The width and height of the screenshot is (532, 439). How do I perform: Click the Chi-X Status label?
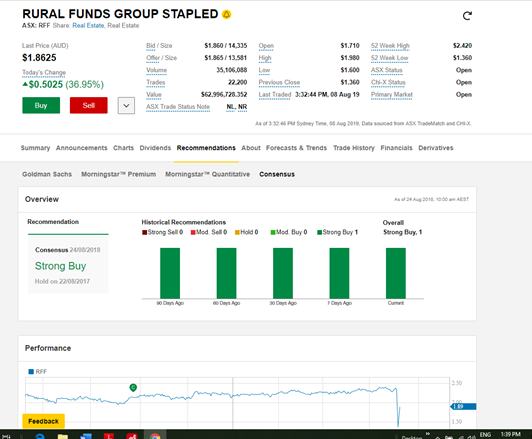[388, 82]
